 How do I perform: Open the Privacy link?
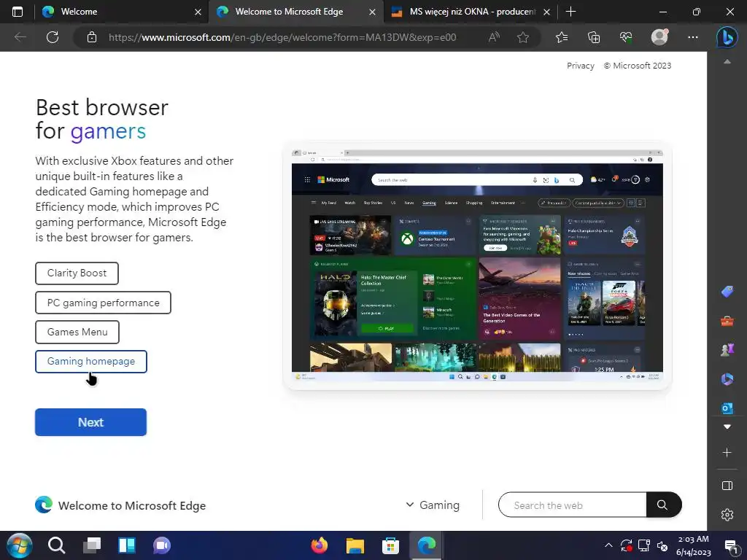(x=580, y=66)
